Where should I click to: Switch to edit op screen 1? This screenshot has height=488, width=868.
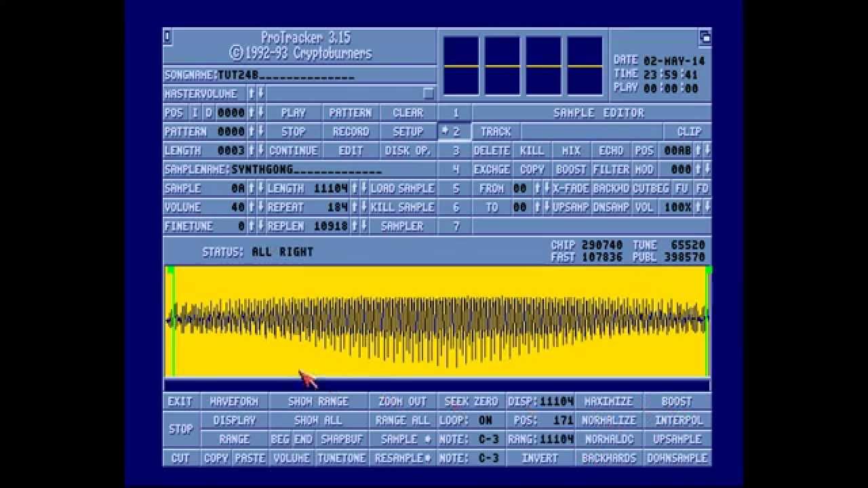[x=456, y=113]
